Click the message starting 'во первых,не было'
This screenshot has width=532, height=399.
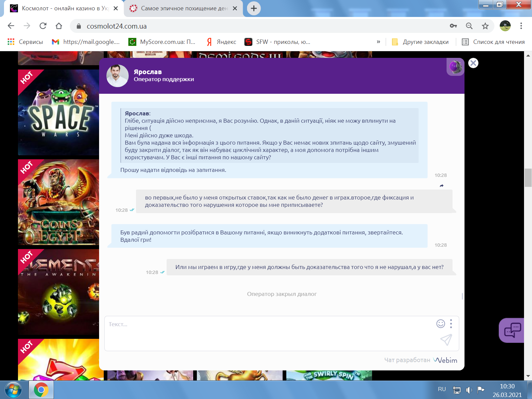pos(294,201)
